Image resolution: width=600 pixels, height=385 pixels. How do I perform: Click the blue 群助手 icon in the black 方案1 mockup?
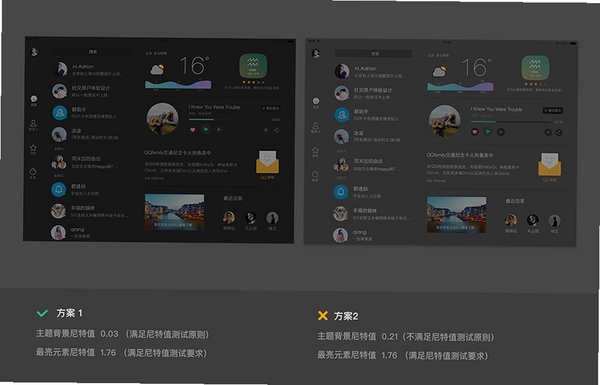coord(59,113)
